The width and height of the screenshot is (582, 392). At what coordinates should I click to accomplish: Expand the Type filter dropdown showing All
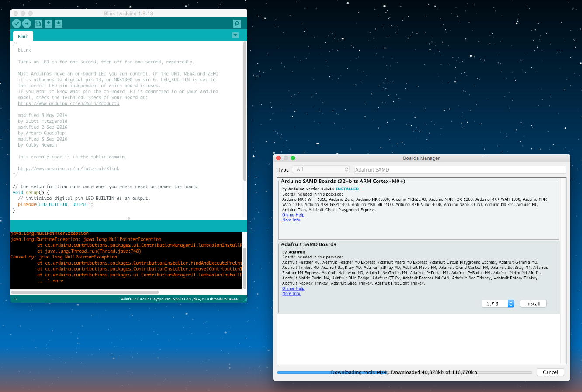pos(321,169)
